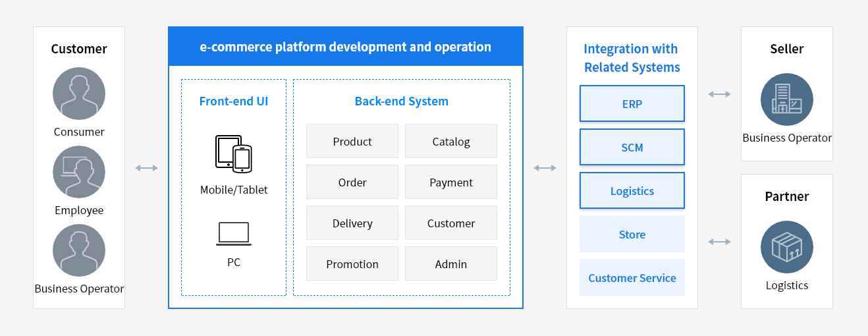Click the Payment module box
This screenshot has height=336, width=868.
[x=451, y=182]
